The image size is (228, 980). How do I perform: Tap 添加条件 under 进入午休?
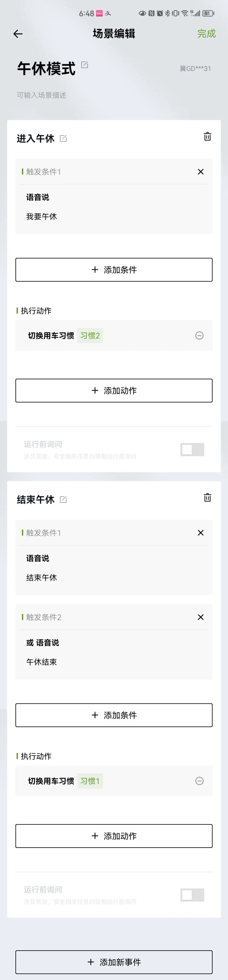114,270
